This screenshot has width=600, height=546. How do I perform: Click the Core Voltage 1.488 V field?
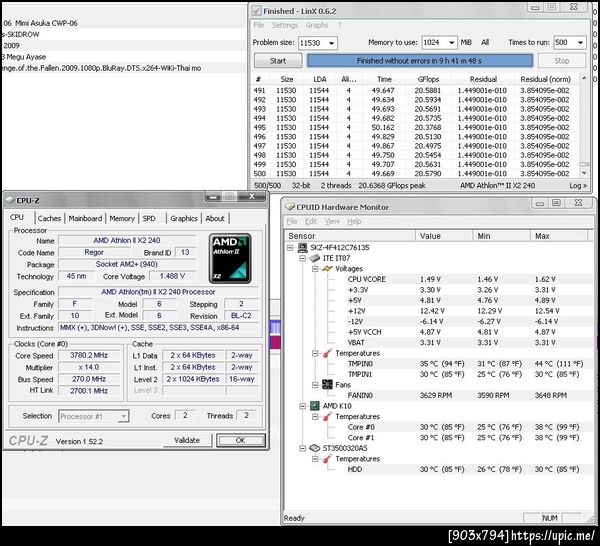(172, 276)
